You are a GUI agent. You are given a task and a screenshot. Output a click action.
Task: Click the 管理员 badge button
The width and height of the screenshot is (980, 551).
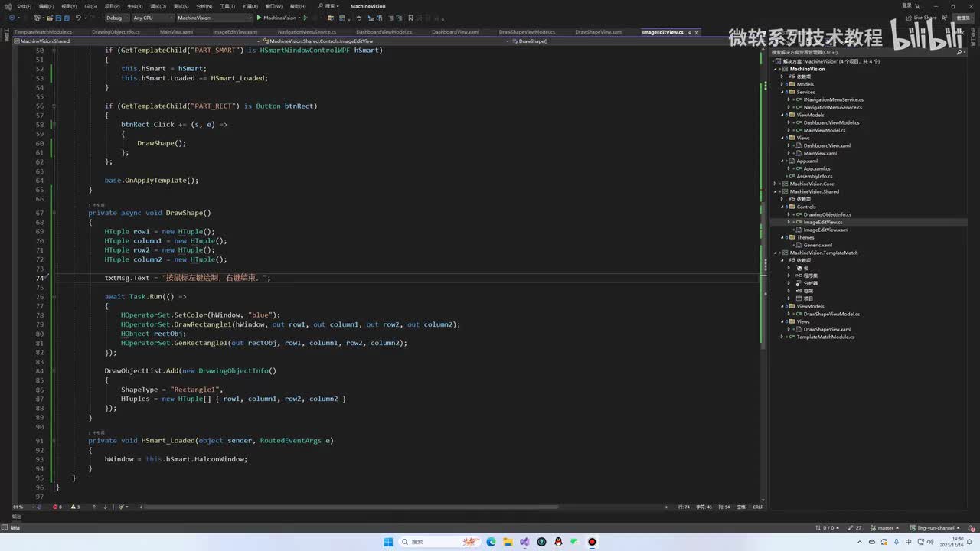962,18
